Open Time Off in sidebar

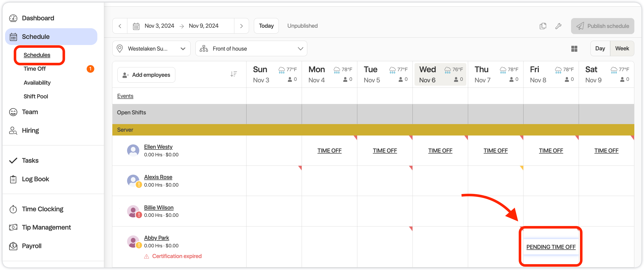pos(35,69)
